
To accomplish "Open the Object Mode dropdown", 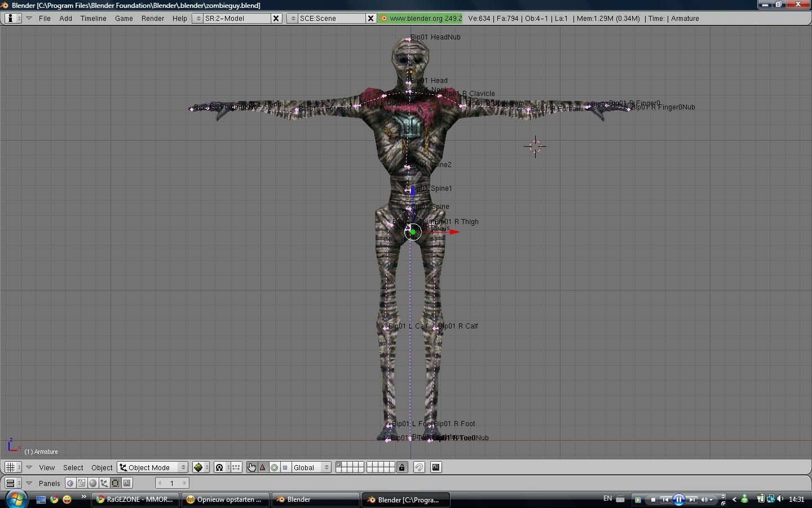I will pyautogui.click(x=152, y=467).
